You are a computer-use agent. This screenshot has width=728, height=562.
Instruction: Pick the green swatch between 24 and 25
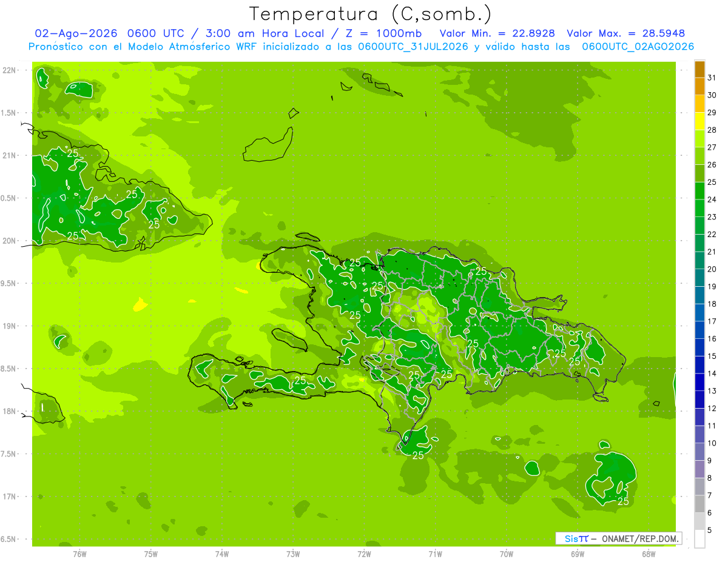click(x=699, y=191)
